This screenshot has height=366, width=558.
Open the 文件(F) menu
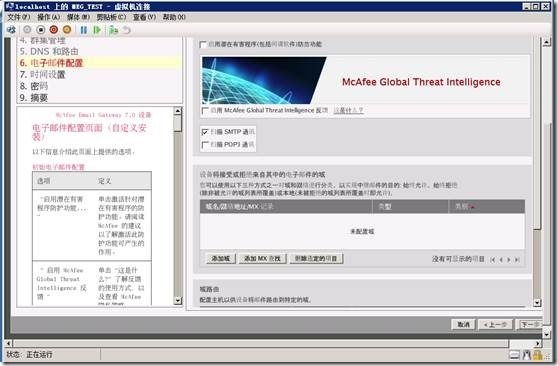19,17
